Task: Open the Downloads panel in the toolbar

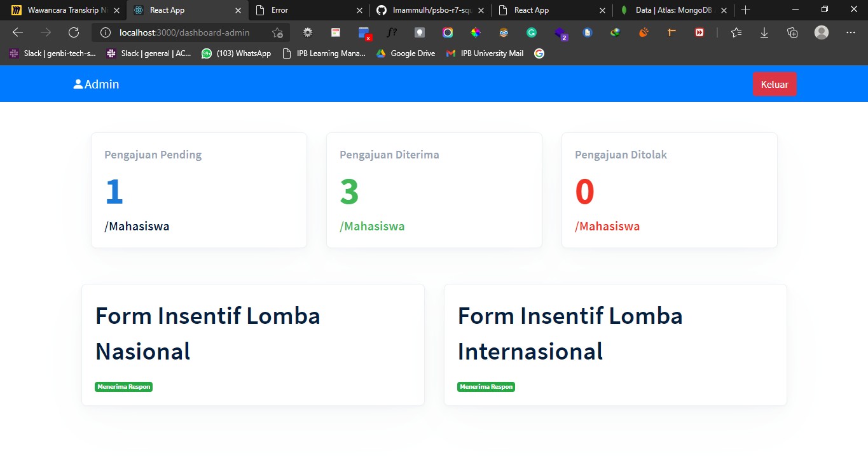Action: [x=764, y=32]
